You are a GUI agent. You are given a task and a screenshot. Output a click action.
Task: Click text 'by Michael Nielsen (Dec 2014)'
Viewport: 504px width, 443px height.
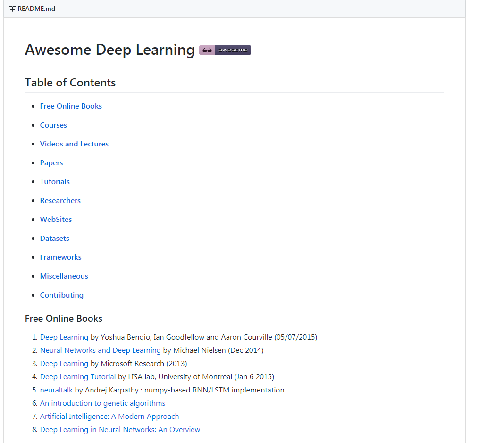tap(213, 350)
